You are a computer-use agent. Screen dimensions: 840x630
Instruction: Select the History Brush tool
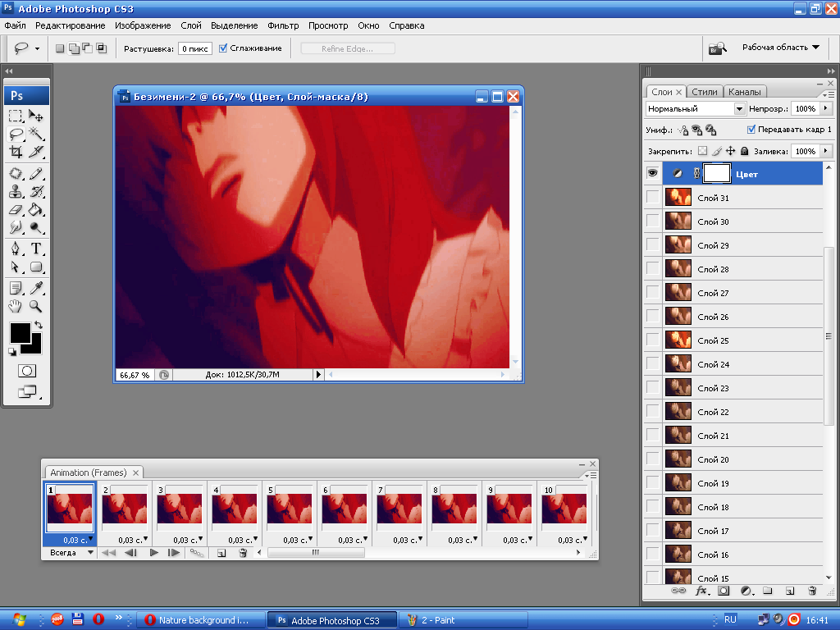click(x=36, y=192)
